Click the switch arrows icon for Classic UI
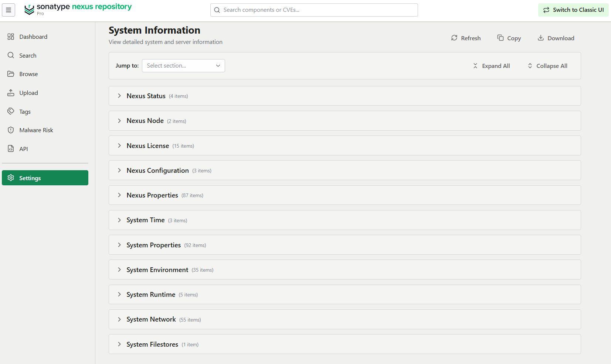Viewport: 611px width, 364px height. coord(546,10)
